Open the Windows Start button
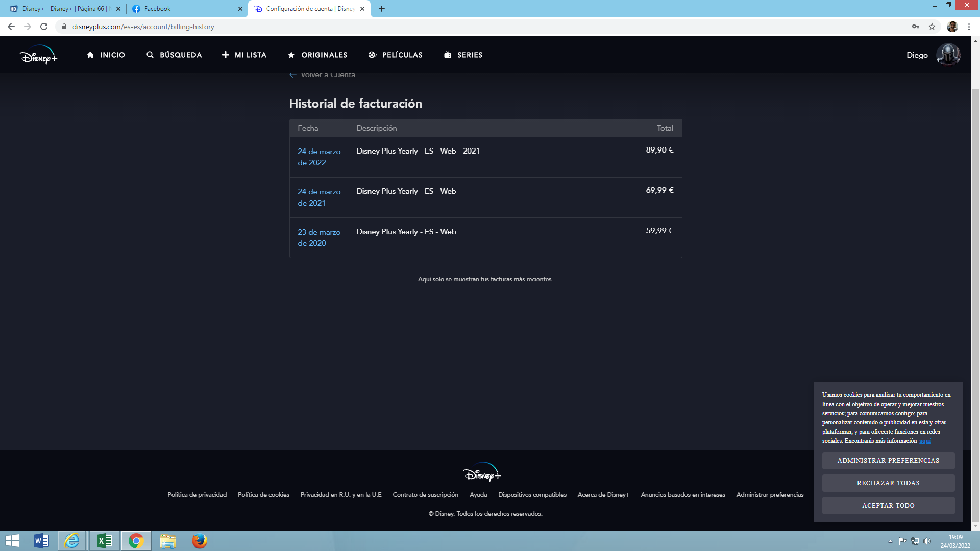Image resolution: width=980 pixels, height=551 pixels. tap(12, 541)
